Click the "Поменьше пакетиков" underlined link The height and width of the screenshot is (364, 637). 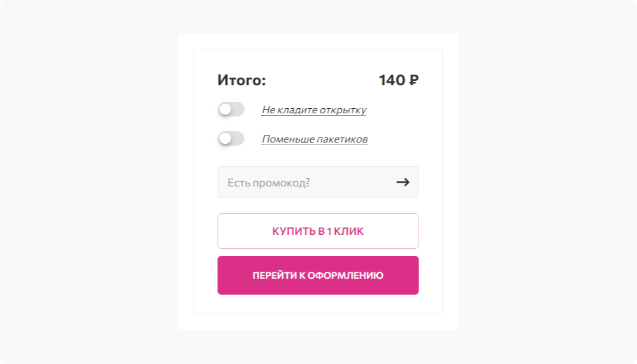point(314,139)
